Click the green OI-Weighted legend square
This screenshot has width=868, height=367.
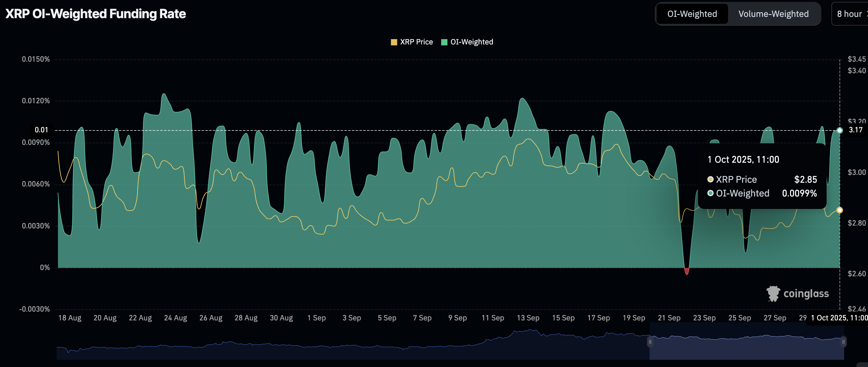coord(444,42)
